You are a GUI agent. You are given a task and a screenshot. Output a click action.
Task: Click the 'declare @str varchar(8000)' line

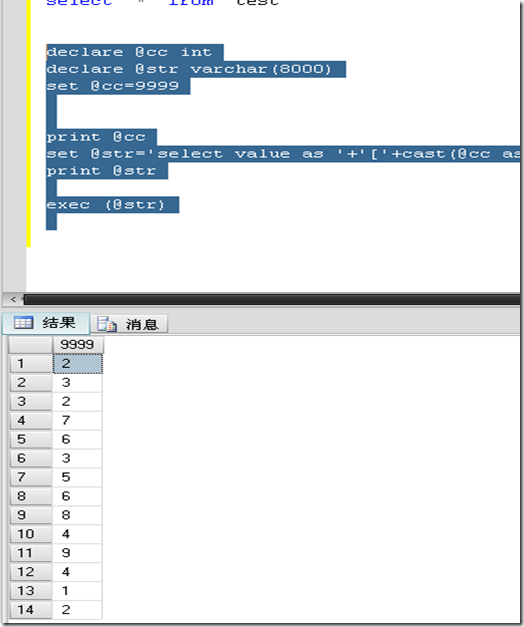[189, 69]
